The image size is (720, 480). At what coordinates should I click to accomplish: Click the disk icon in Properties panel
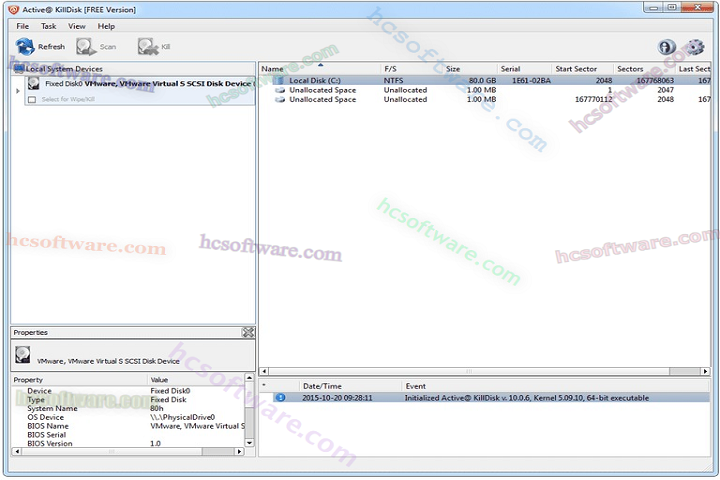[22, 355]
